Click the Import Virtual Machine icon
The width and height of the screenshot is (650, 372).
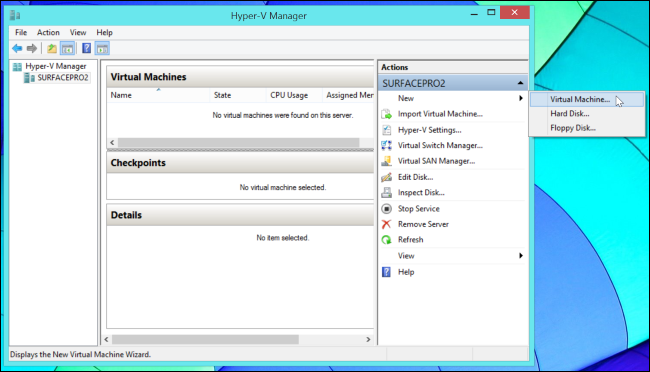[386, 114]
